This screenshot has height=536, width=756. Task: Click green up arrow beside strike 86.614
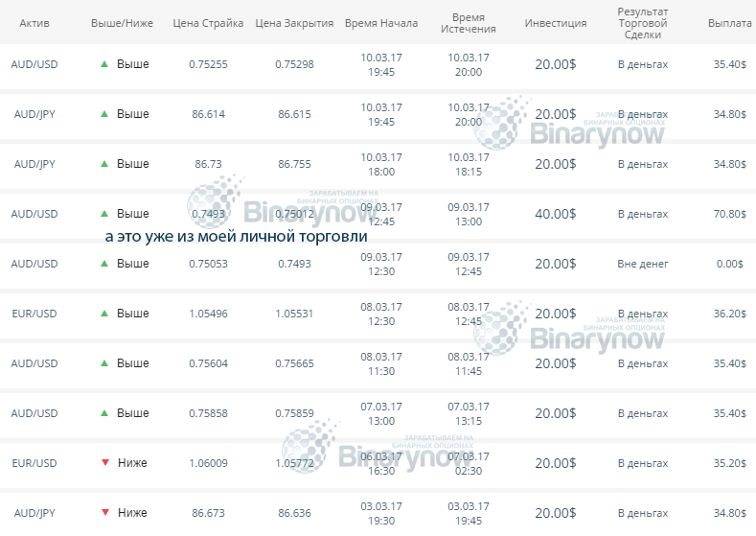pyautogui.click(x=105, y=114)
